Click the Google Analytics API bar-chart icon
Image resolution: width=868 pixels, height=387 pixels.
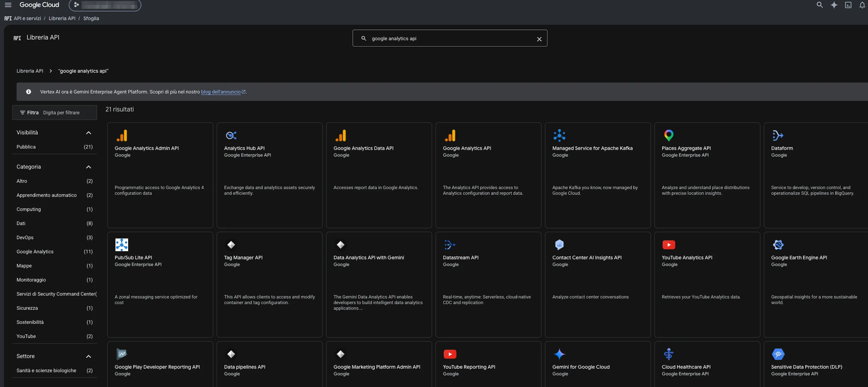pos(450,135)
